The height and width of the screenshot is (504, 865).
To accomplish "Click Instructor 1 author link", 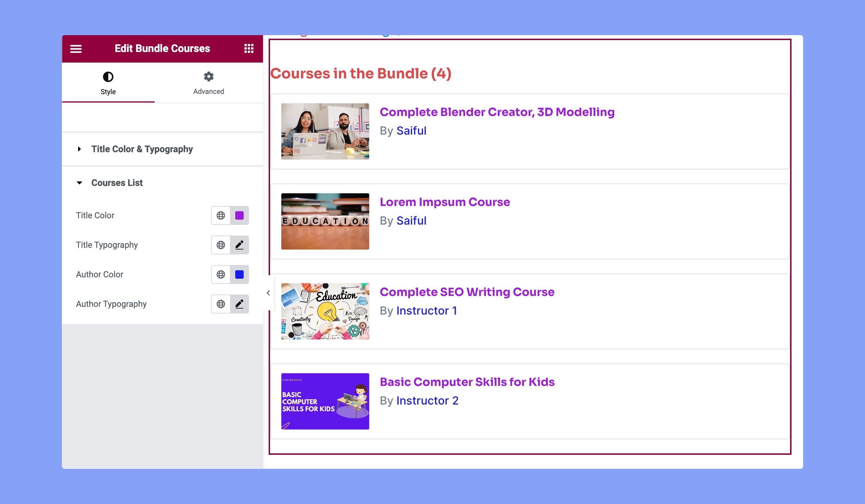I will point(427,310).
